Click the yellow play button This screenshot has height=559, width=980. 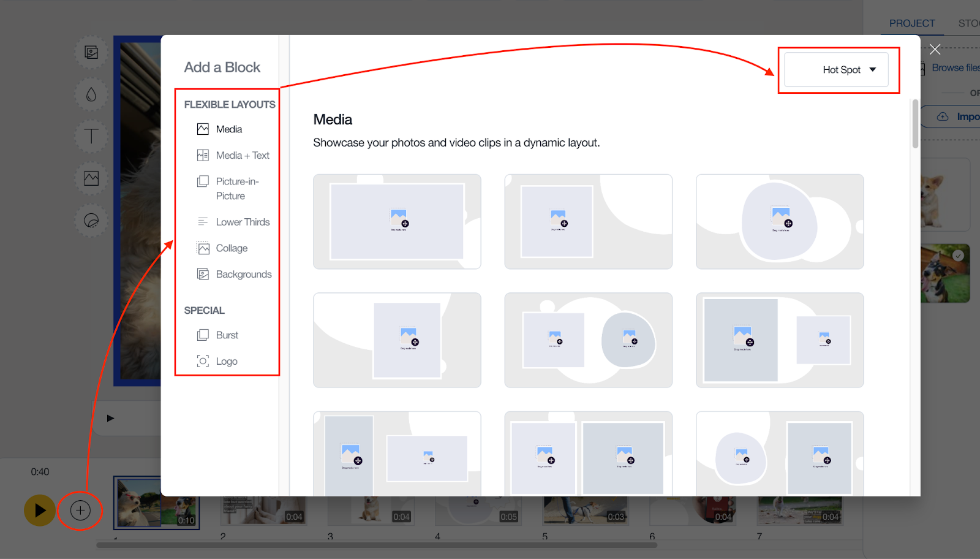40,510
